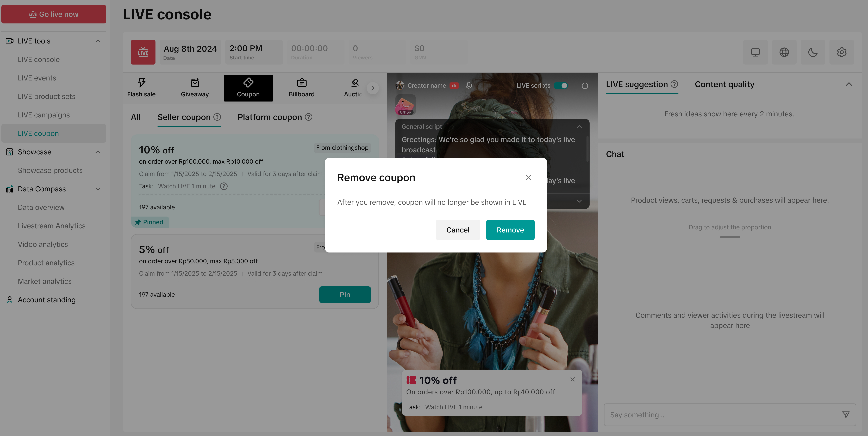Close the Remove coupon dialog

pyautogui.click(x=528, y=178)
